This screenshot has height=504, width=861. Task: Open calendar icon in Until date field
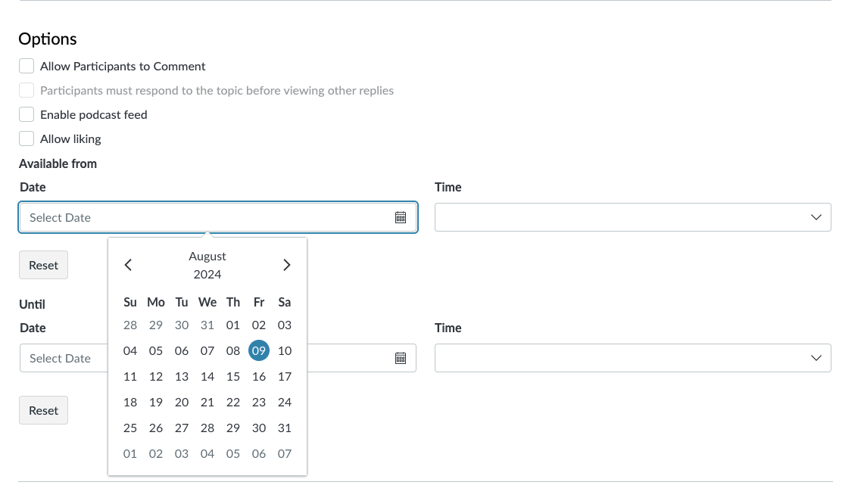401,358
